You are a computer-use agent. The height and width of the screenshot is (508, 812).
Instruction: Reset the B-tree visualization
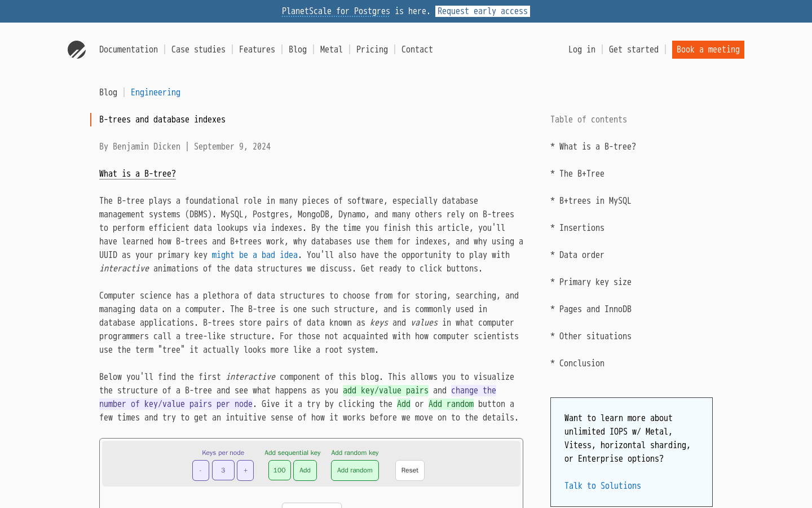point(409,470)
